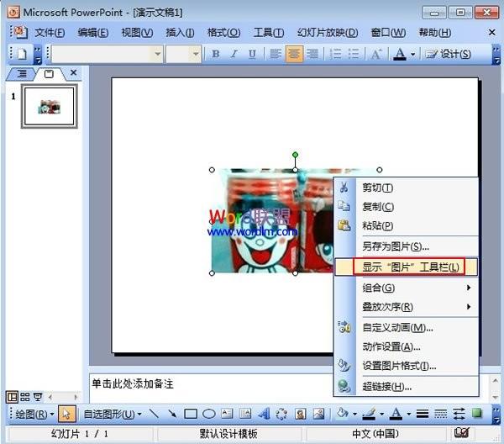Choose 显示“图片”工具栏(L) menu item
Viewport: 504px width, 444px height.
pyautogui.click(x=407, y=267)
